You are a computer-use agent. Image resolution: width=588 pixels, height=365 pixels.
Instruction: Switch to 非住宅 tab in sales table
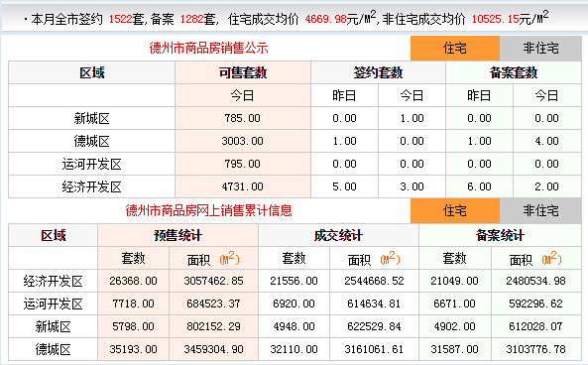pos(540,48)
